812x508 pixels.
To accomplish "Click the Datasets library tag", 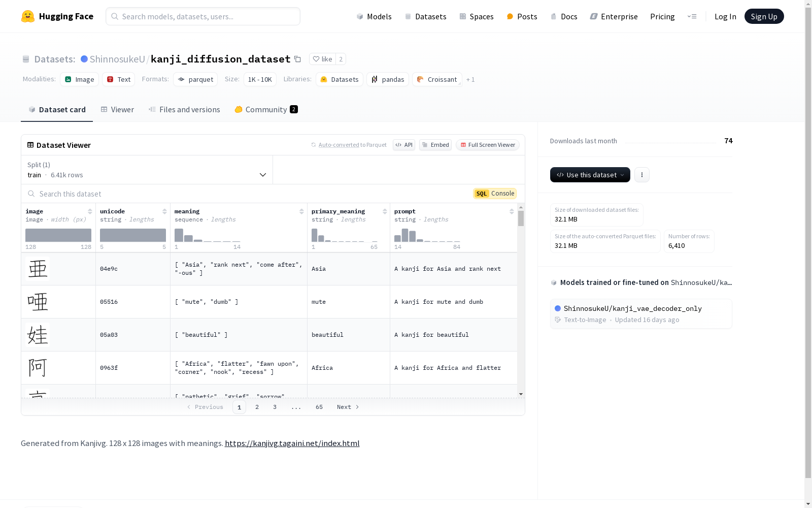I will tap(340, 79).
